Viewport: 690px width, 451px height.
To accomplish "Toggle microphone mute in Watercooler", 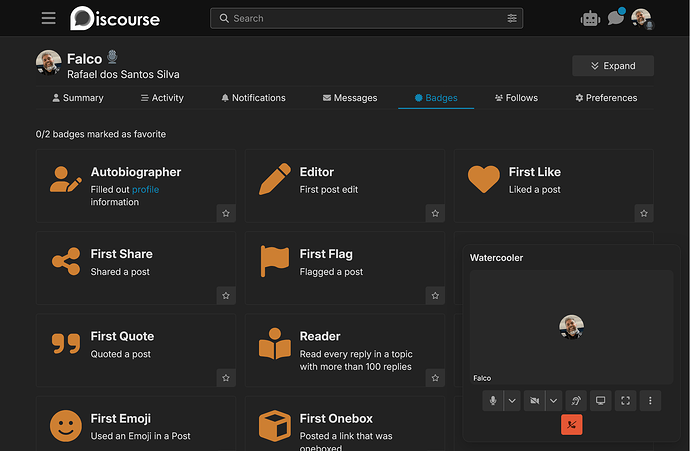I will (493, 400).
